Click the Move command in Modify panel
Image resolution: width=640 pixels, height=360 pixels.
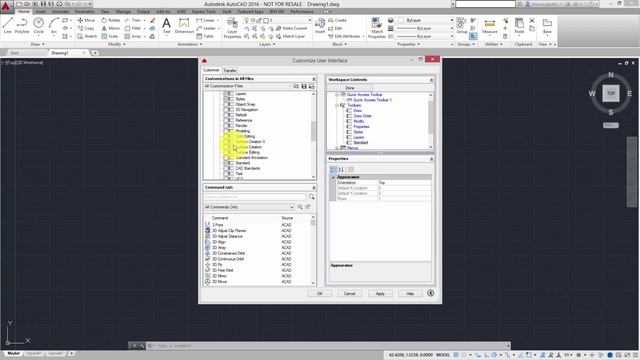pos(86,20)
